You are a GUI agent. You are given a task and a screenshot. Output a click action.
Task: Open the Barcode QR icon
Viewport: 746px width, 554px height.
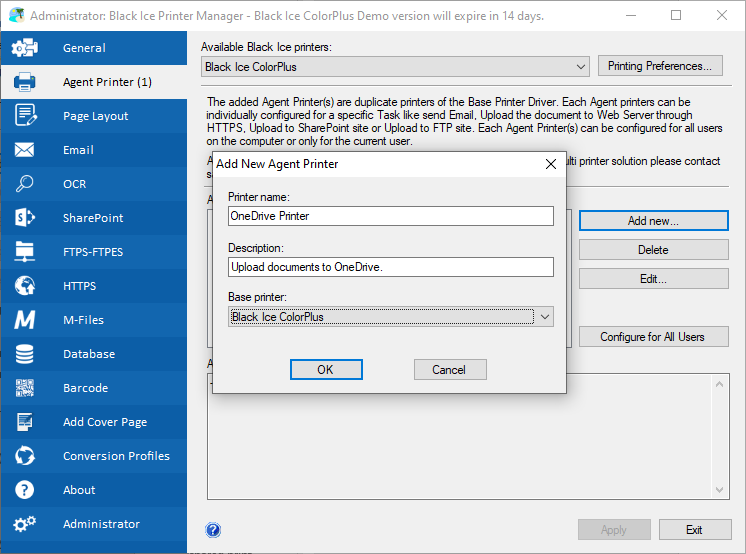(25, 388)
